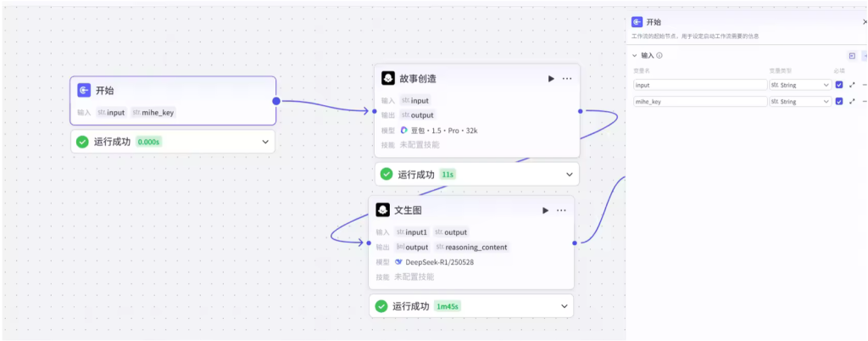Image resolution: width=868 pixels, height=341 pixels.
Task: Open more options for 故事创造 node
Action: (x=567, y=79)
